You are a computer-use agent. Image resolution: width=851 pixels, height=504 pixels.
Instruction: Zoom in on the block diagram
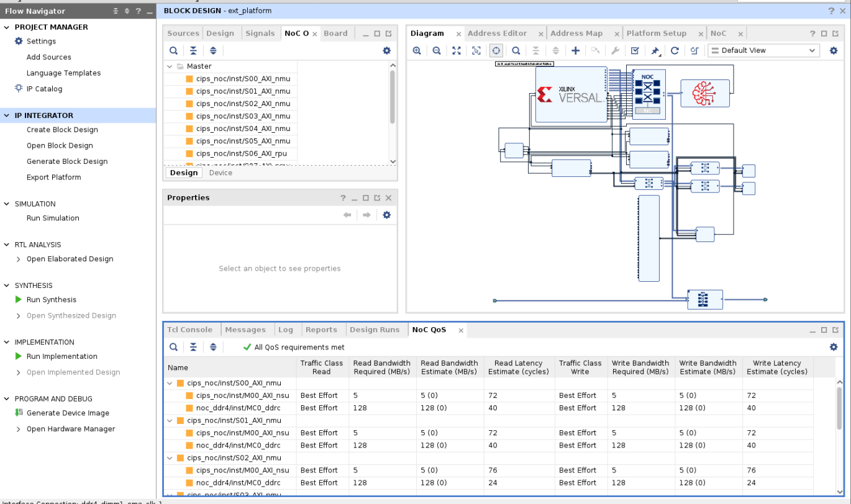pyautogui.click(x=417, y=51)
